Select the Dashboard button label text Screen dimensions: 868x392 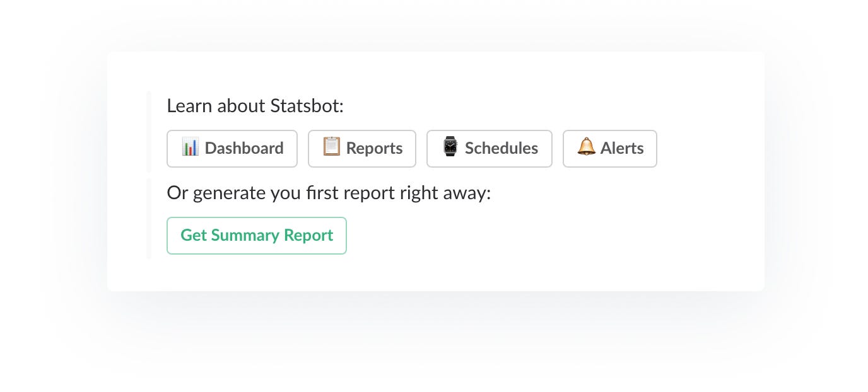[243, 148]
